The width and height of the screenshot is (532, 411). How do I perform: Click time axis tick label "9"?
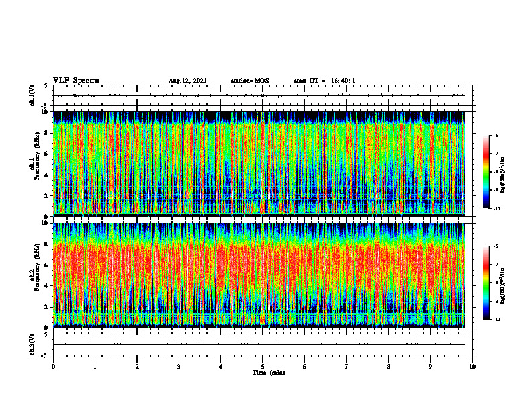[x=430, y=367]
